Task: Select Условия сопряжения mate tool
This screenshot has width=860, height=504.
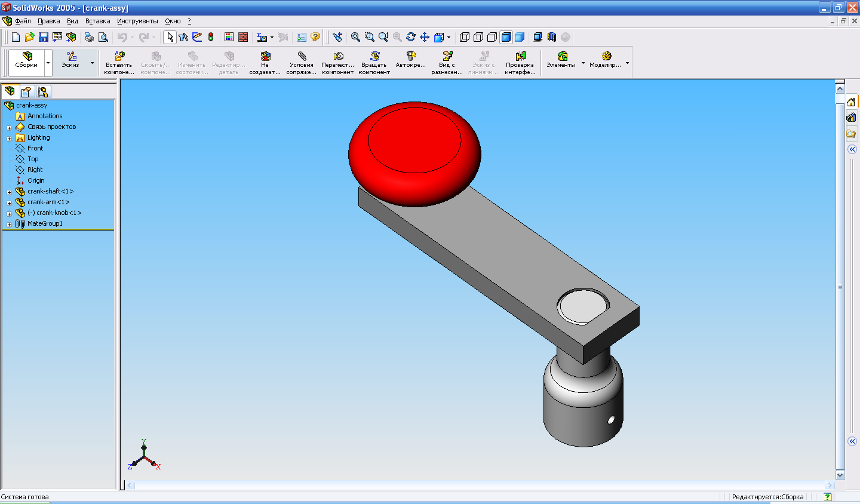Action: [302, 63]
